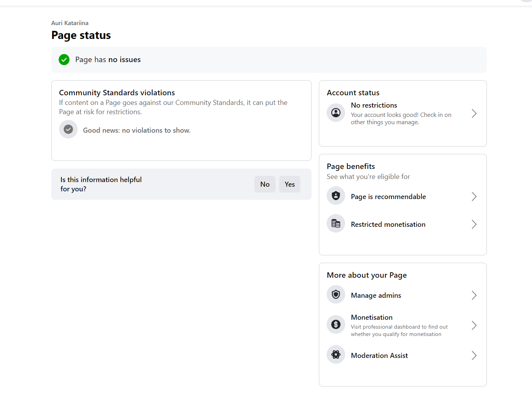Click the Monetisation dollar icon
532x400 pixels.
(x=336, y=325)
